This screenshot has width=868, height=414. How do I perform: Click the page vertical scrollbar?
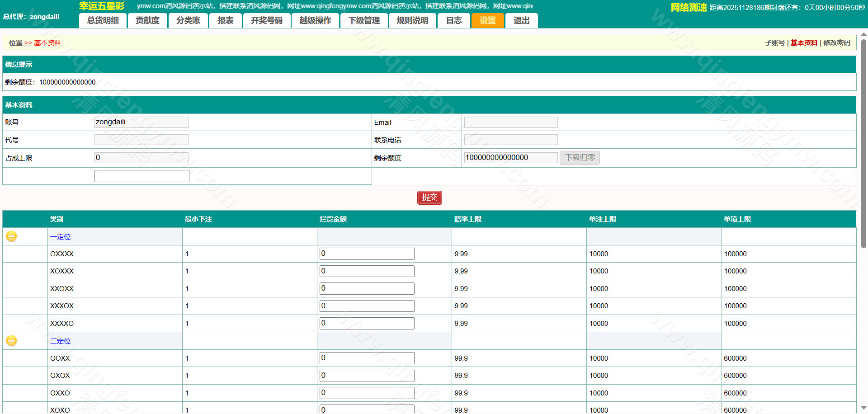tap(863, 145)
